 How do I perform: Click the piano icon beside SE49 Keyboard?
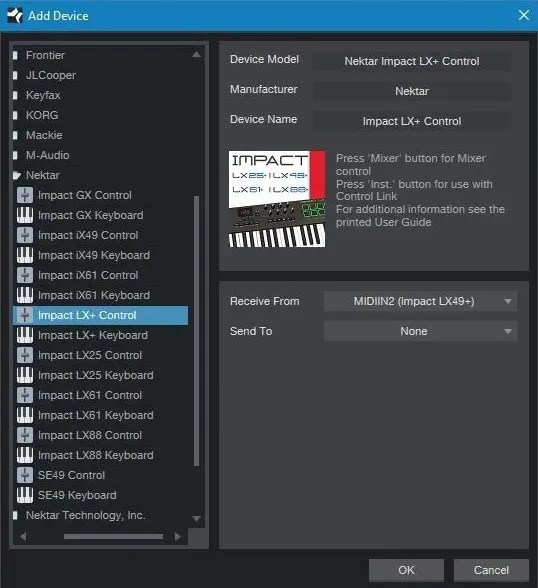(x=25, y=495)
